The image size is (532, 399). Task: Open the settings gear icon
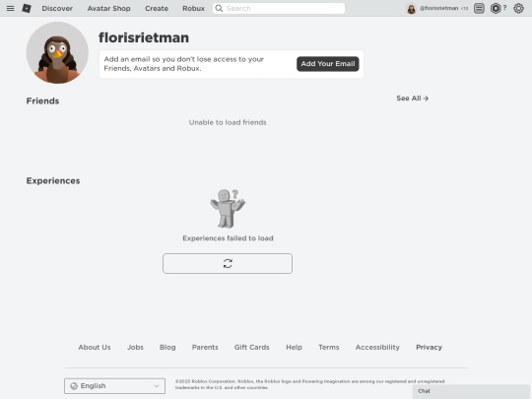518,8
